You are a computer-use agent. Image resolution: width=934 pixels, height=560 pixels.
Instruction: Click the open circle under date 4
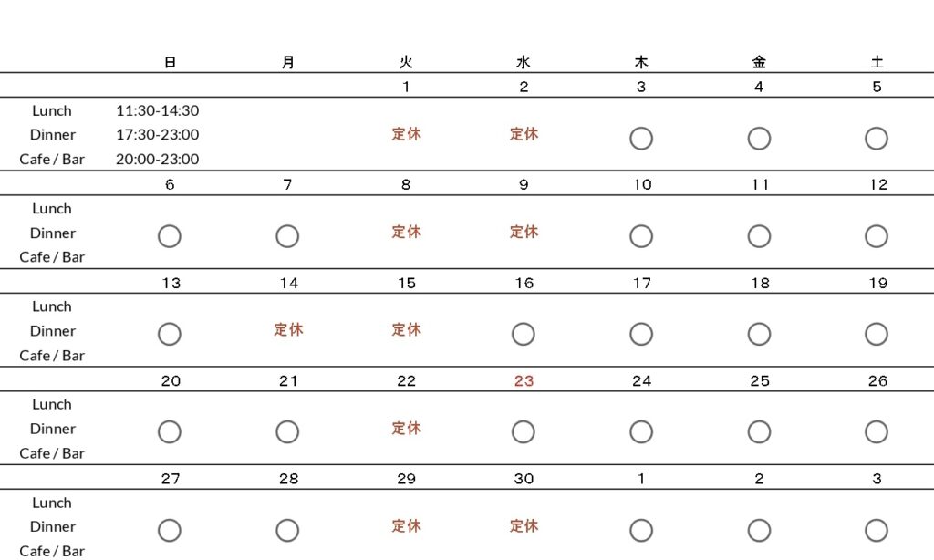[x=759, y=139]
